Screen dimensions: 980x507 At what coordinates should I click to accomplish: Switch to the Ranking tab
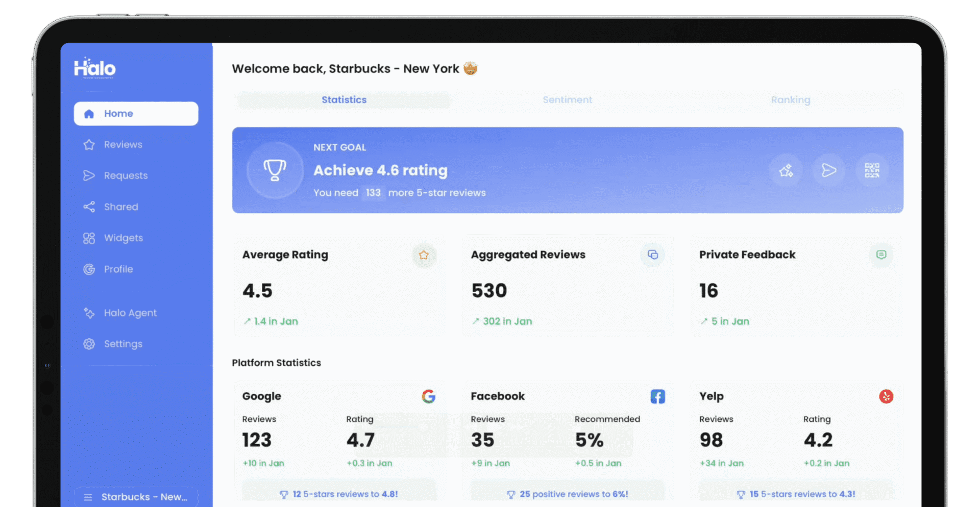click(x=790, y=100)
